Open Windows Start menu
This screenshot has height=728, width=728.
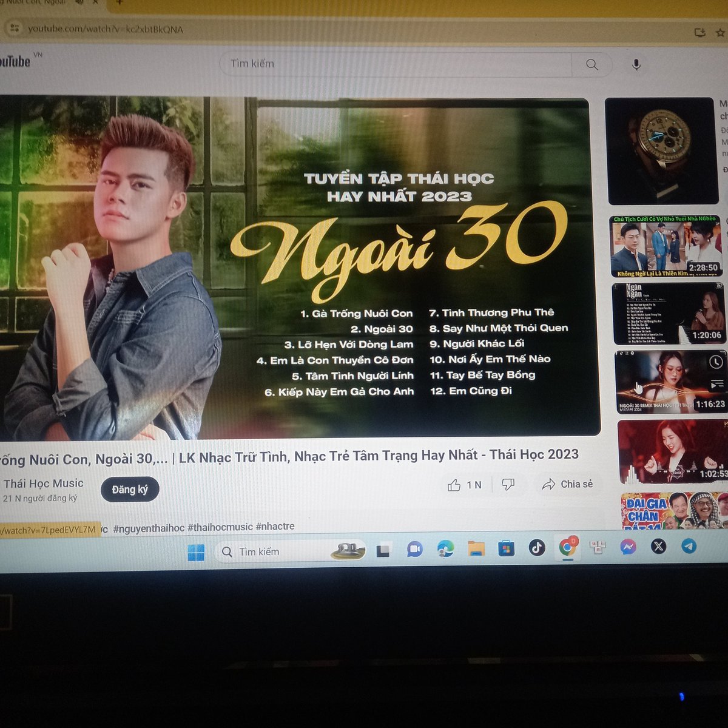coord(196,552)
